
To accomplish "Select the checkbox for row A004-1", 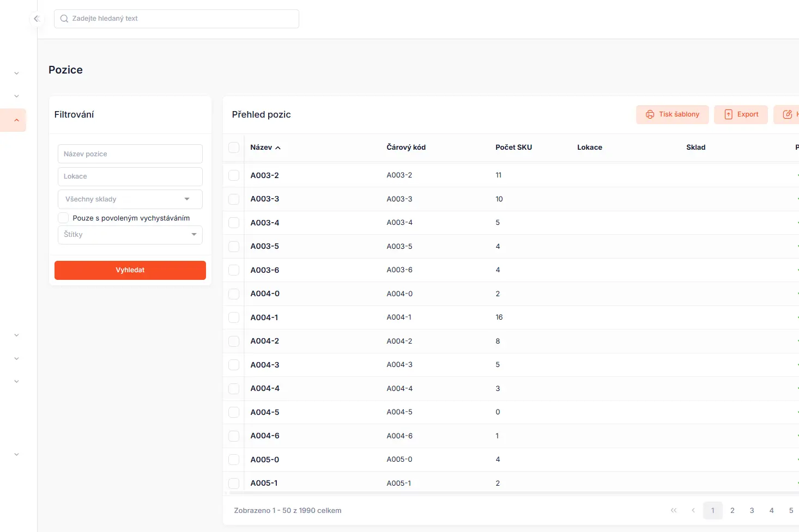I will click(x=234, y=317).
